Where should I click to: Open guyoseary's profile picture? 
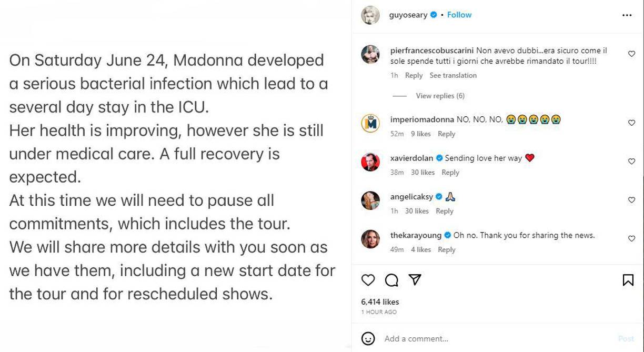pos(371,15)
